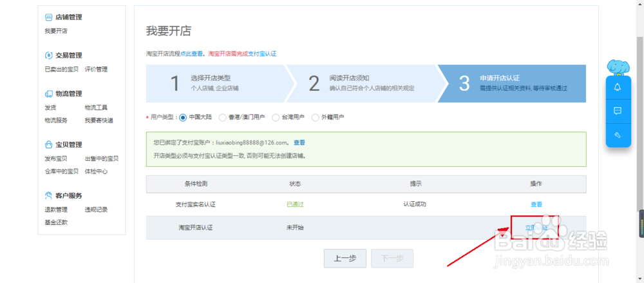The height and width of the screenshot is (283, 644).
Task: Click the 我要开店 page heading
Action: [x=169, y=31]
